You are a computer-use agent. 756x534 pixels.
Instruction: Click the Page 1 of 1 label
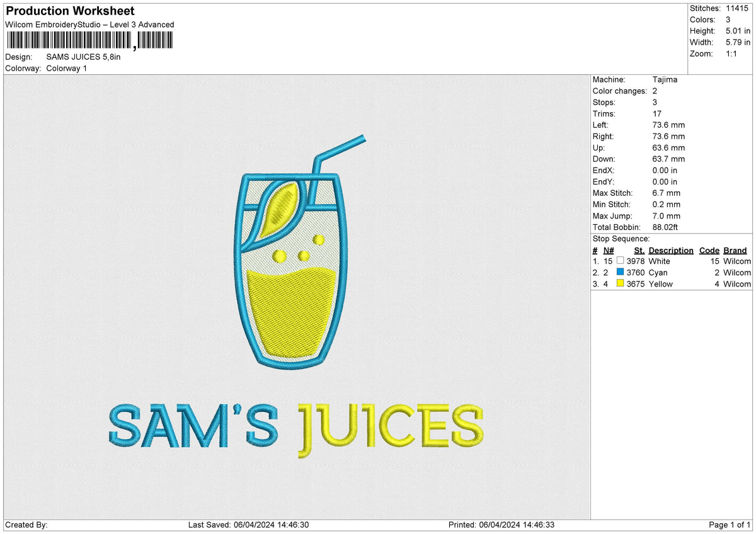point(730,525)
